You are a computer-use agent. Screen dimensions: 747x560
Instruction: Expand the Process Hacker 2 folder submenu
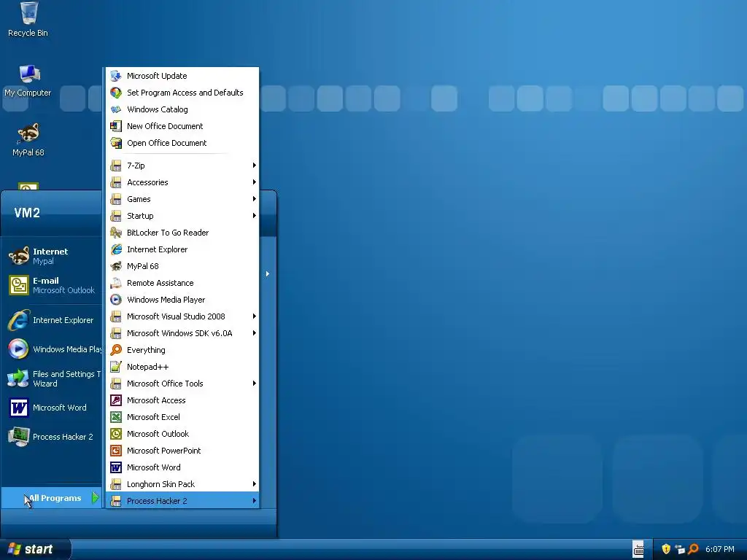point(183,500)
